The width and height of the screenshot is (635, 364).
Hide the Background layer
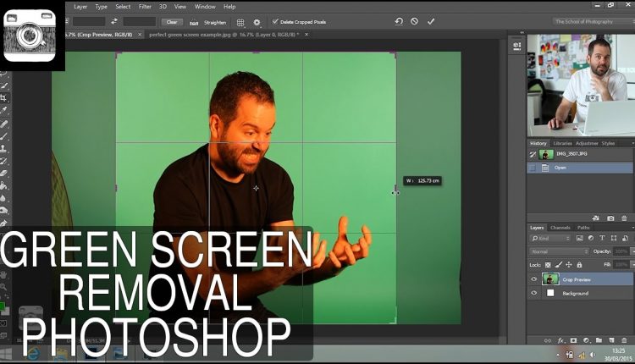pyautogui.click(x=533, y=293)
